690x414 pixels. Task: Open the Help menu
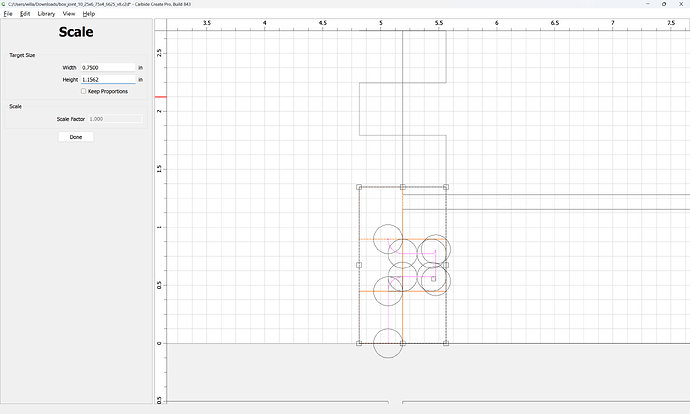(89, 14)
